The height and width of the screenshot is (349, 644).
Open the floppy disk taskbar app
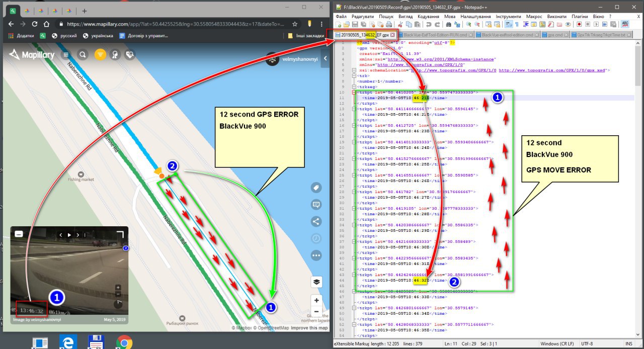click(96, 341)
